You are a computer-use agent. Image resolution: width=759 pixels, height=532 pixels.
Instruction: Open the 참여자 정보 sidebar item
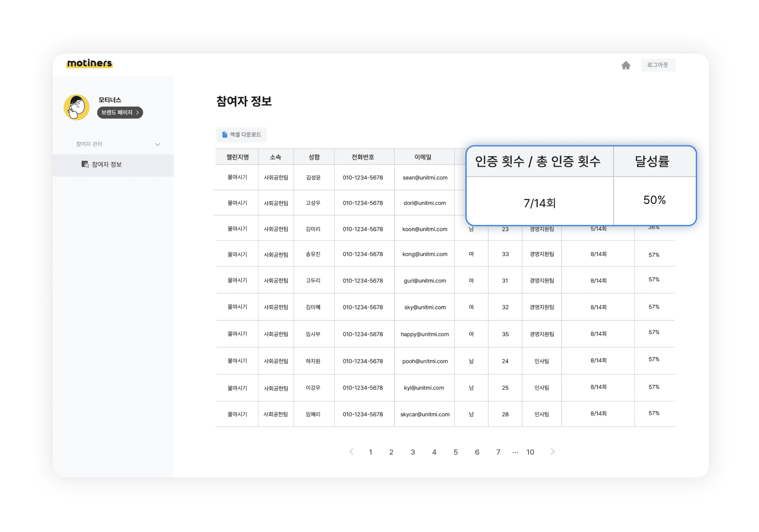(113, 165)
